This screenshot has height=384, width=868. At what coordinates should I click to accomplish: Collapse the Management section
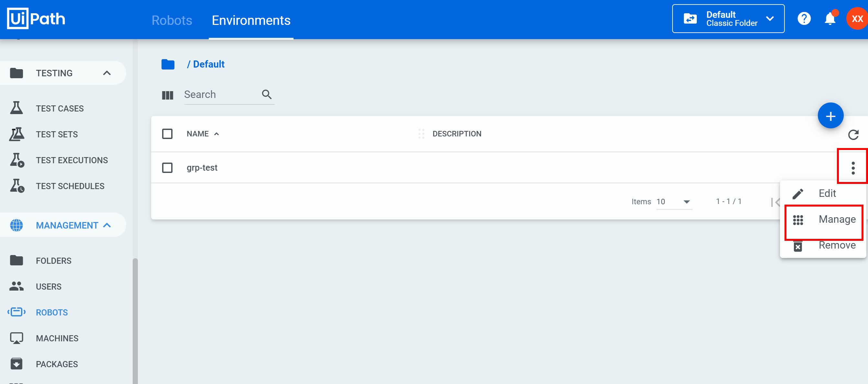(107, 225)
